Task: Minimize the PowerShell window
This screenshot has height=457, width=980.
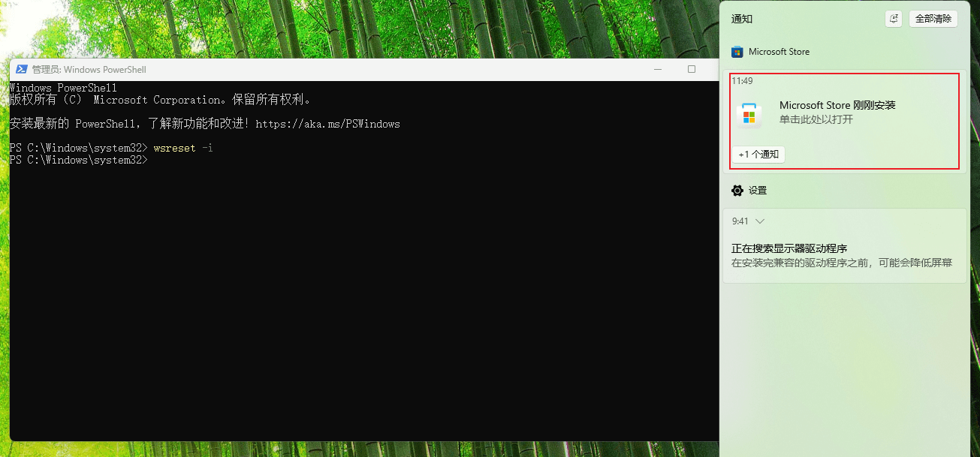Action: (x=658, y=68)
